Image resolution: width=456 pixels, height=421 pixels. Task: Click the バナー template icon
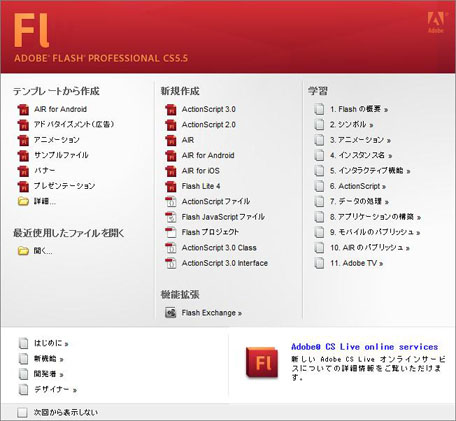click(23, 171)
